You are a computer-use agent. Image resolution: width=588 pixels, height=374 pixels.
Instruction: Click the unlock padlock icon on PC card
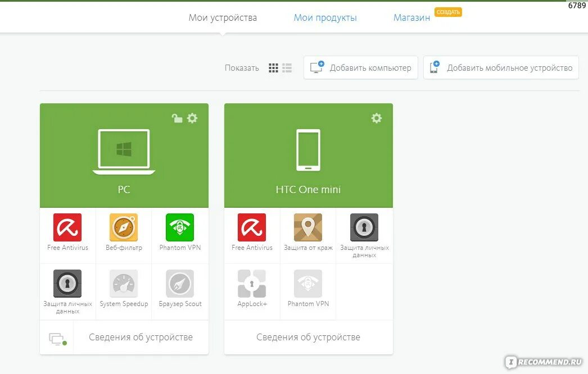177,118
